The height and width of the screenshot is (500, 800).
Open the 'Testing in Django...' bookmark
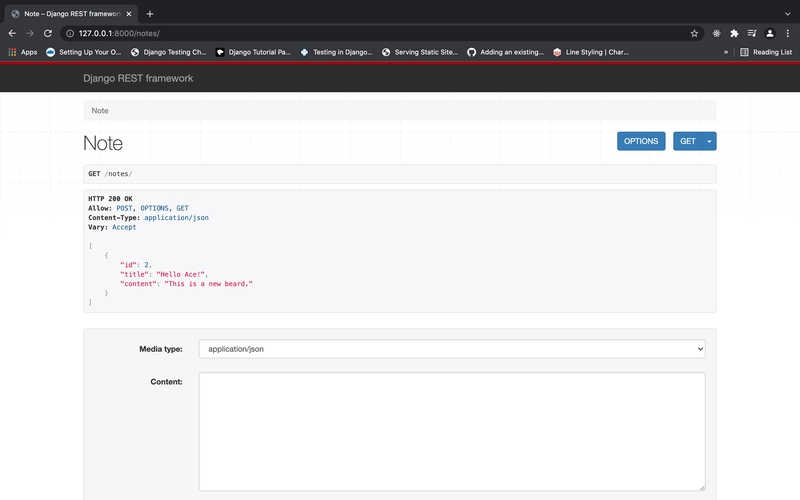[337, 52]
